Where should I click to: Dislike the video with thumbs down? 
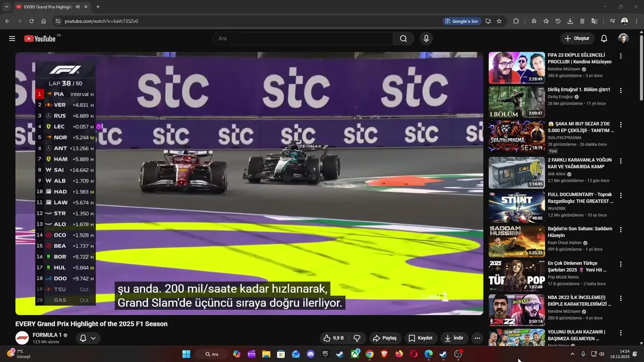coord(357,338)
